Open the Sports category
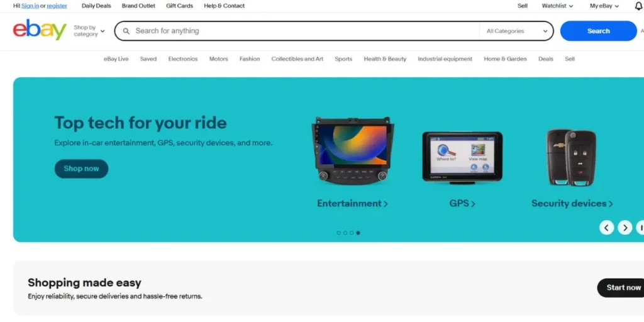The image size is (644, 322). click(343, 59)
